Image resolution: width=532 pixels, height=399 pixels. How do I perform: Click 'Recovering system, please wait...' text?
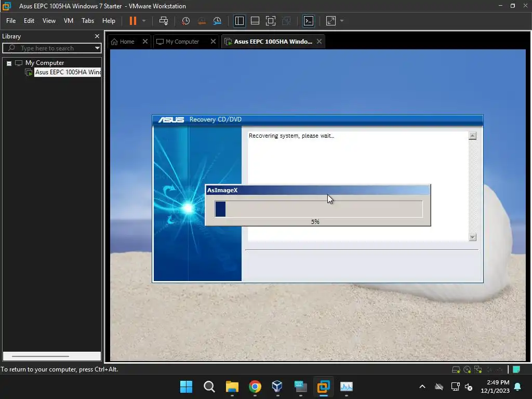coord(291,136)
